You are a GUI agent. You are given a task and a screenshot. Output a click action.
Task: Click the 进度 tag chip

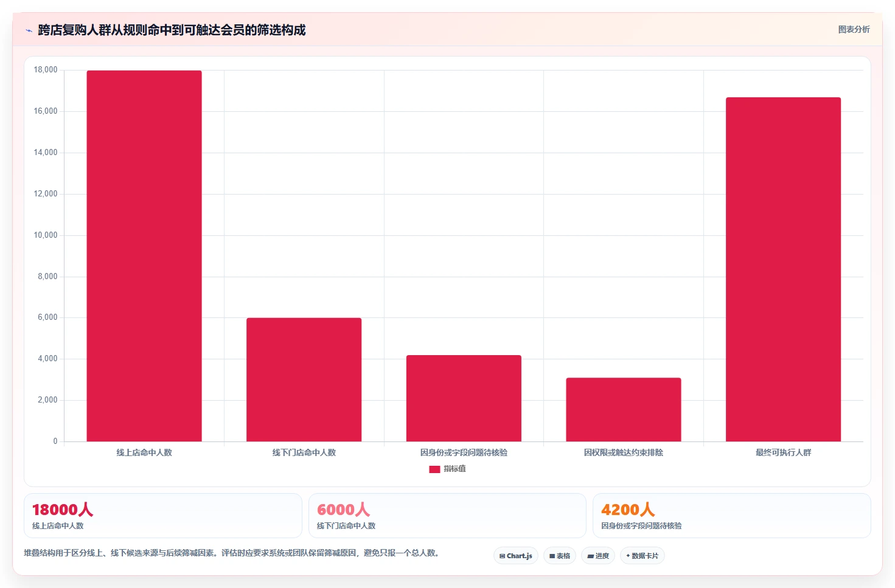[x=598, y=556]
